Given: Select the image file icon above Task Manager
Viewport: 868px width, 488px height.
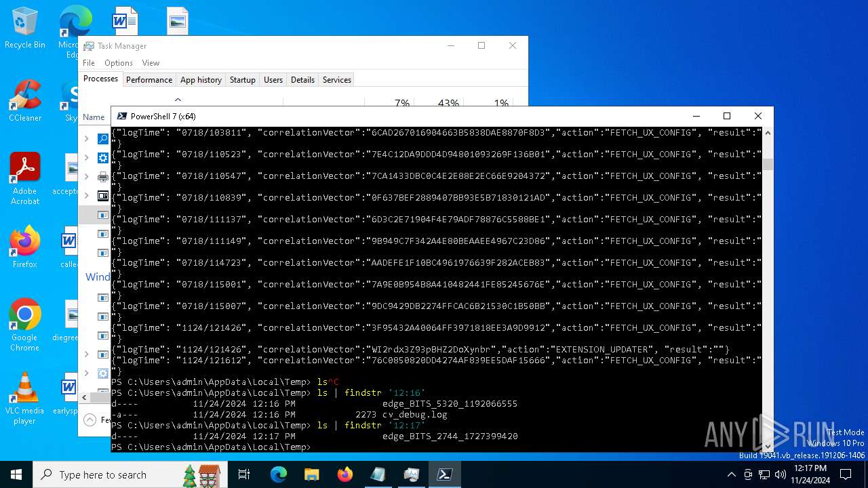Looking at the screenshot, I should click(x=177, y=21).
